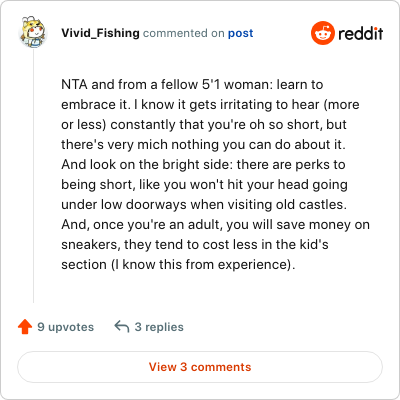
Task: Click the reply arrow icon
Action: click(x=122, y=327)
